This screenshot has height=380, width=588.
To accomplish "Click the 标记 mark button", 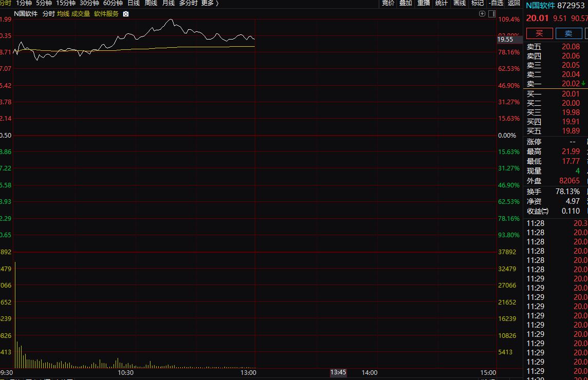I will (478, 3).
